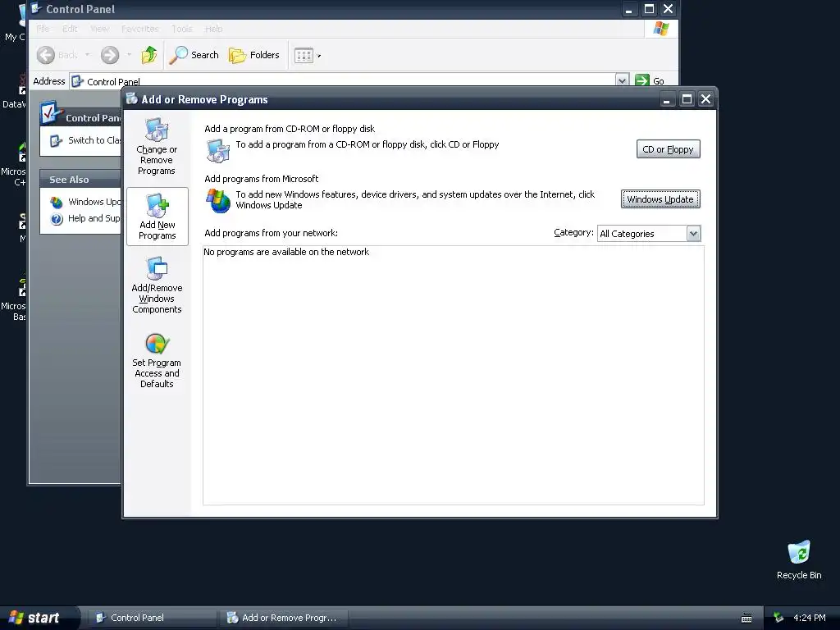Click the Up folder icon in Control Panel toolbar
This screenshot has height=630, width=840.
[149, 55]
